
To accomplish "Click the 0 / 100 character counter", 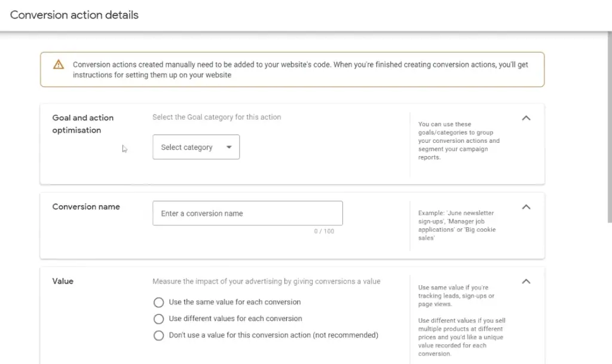I will [x=325, y=231].
